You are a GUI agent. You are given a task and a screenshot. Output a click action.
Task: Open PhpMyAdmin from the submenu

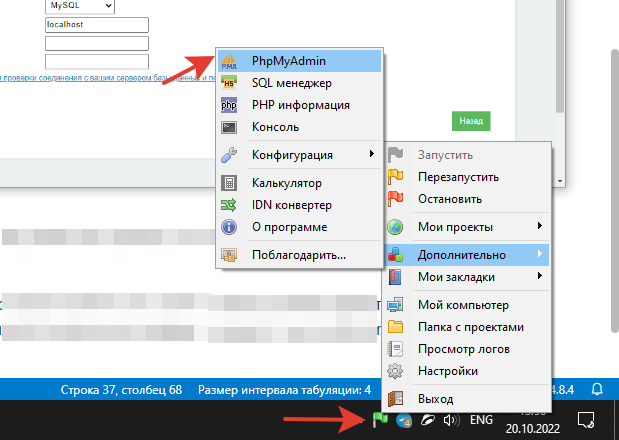tap(299, 61)
